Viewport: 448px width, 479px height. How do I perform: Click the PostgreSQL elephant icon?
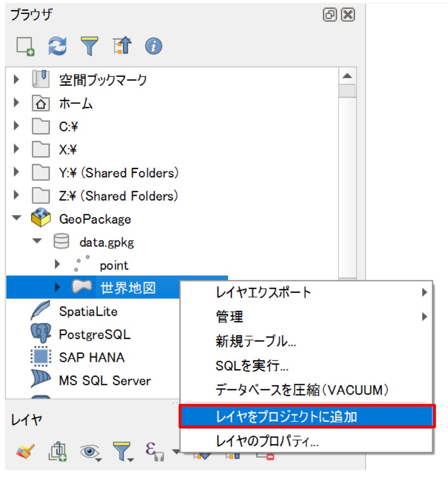tap(41, 333)
